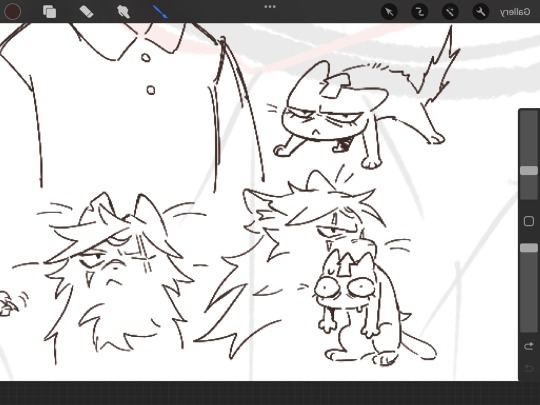Tap the square modify button in sidebar
The image size is (540, 405).
[529, 221]
